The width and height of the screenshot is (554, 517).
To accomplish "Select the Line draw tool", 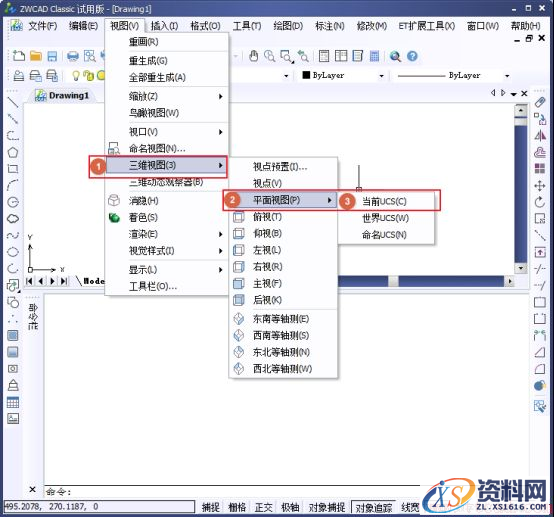I will click(13, 102).
